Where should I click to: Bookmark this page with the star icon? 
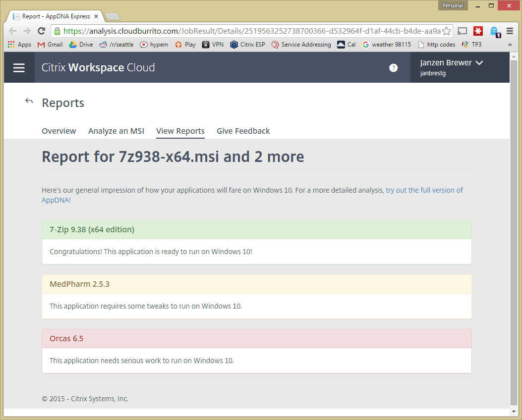pos(447,31)
